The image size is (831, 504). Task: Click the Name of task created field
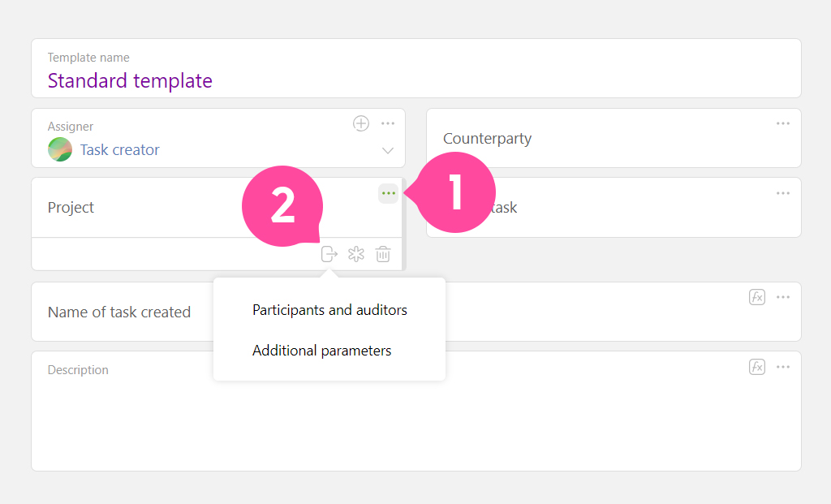click(x=416, y=312)
